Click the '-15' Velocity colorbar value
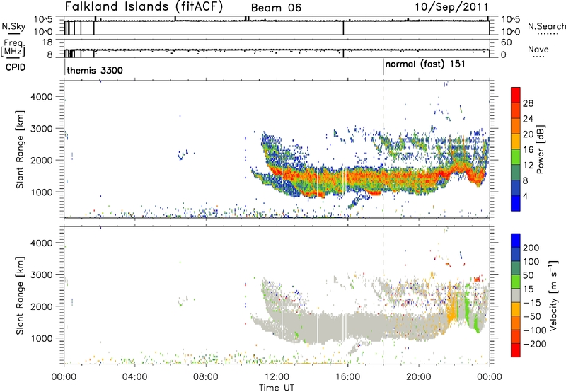The height and width of the screenshot is (392, 566). click(x=532, y=303)
